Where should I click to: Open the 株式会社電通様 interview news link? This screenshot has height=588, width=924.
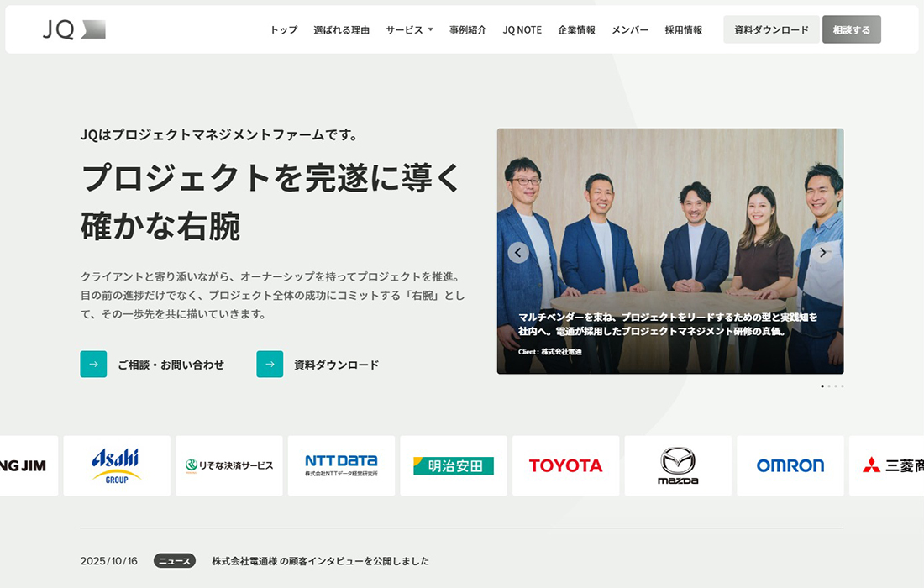pos(319,561)
